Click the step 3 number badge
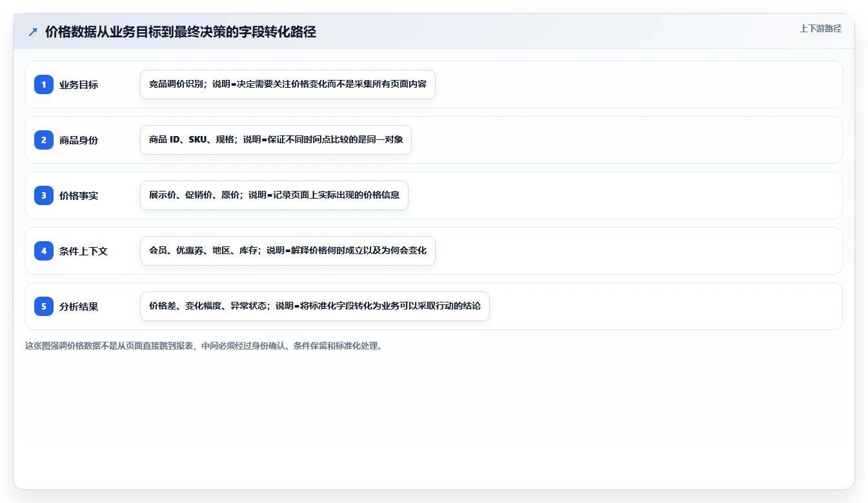868x503 pixels. coord(44,195)
